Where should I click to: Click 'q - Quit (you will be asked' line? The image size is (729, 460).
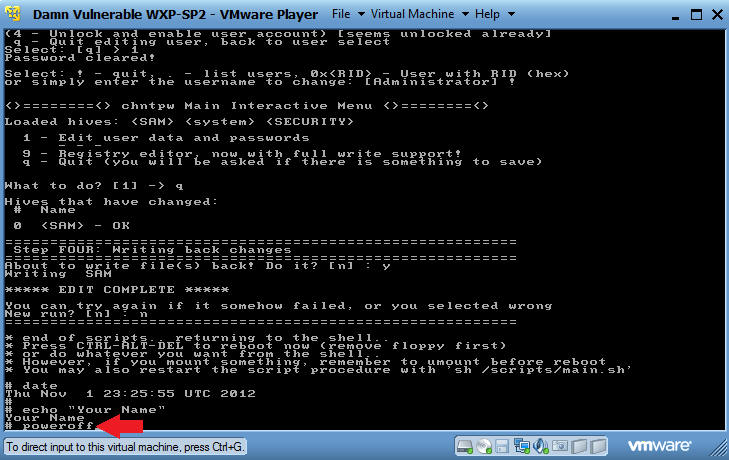(282, 162)
